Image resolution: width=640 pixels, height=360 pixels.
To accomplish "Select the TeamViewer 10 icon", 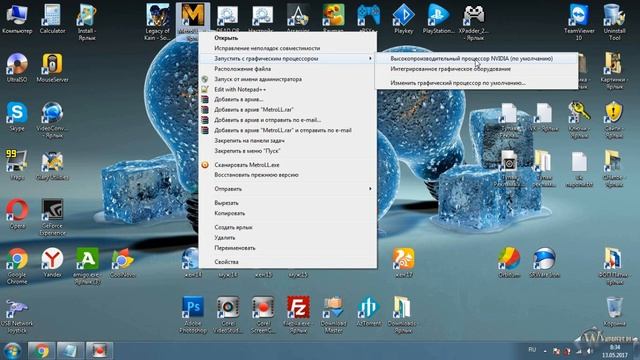I will pyautogui.click(x=579, y=22).
